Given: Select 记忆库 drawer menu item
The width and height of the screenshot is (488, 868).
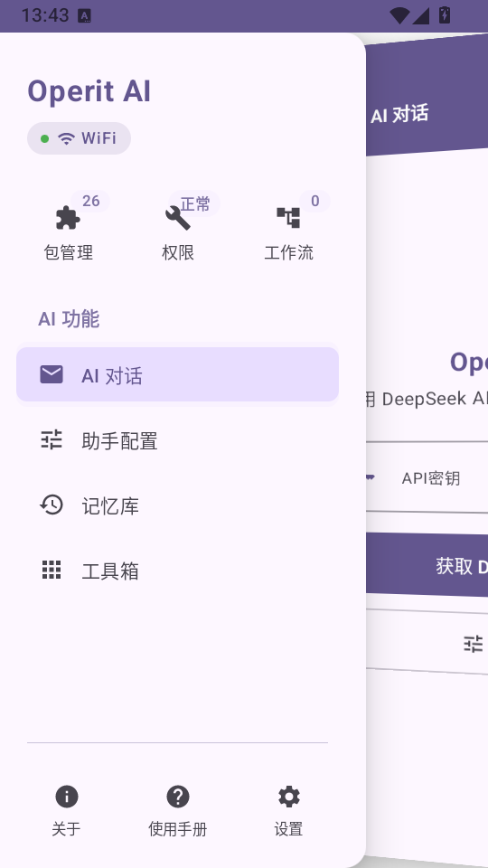Looking at the screenshot, I should tap(178, 505).
